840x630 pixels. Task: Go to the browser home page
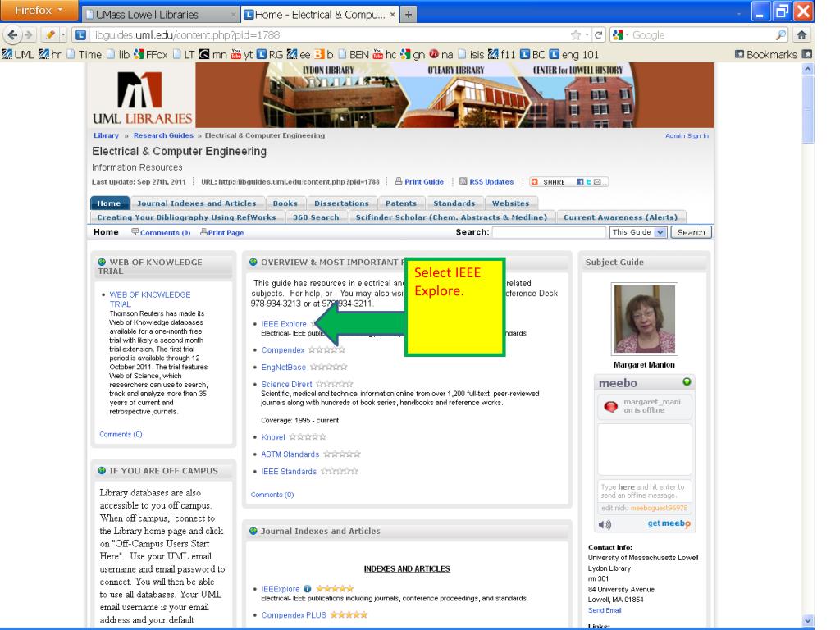[x=801, y=35]
